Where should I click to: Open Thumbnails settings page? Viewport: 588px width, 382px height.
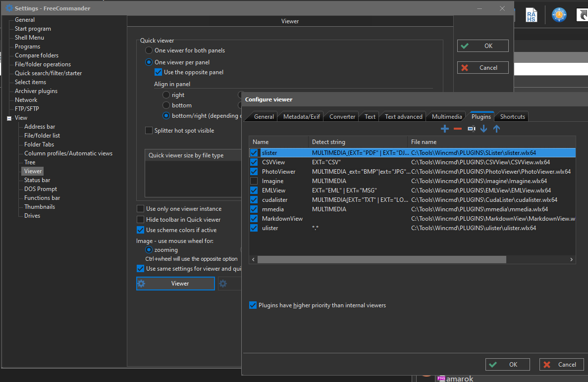tap(39, 207)
